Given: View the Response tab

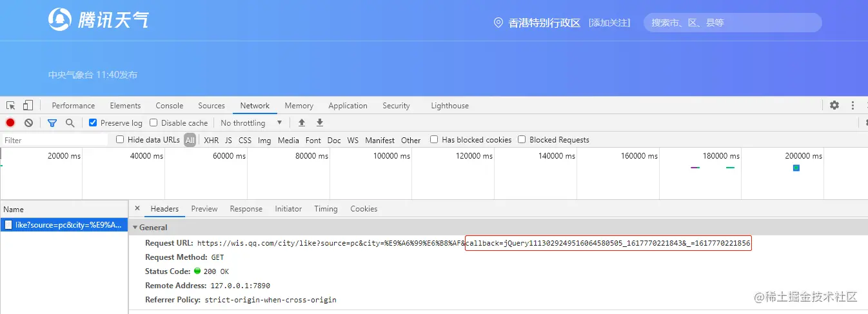Looking at the screenshot, I should (x=246, y=208).
